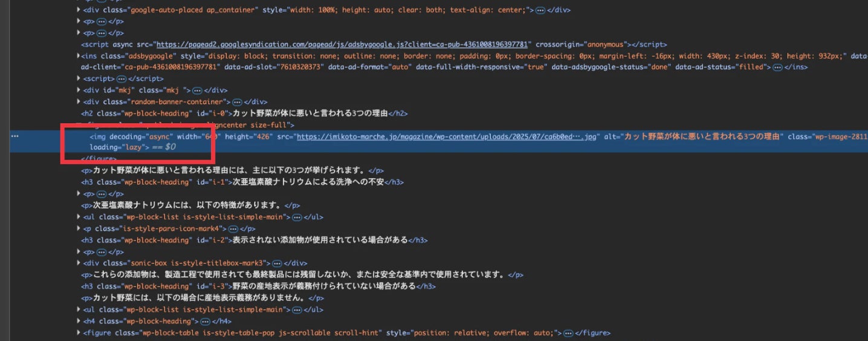868x341 pixels.
Task: Click the ellipsis badge before the closing ins tag
Action: click(779, 67)
